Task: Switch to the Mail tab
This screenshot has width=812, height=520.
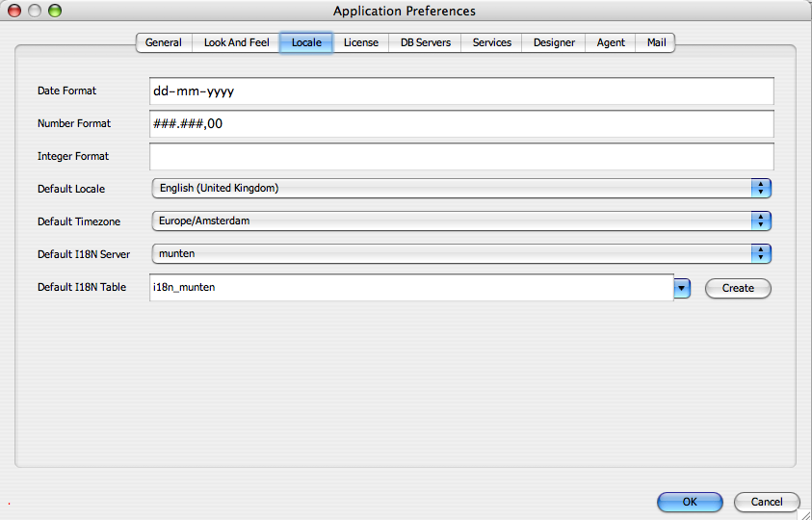Action: click(x=656, y=42)
